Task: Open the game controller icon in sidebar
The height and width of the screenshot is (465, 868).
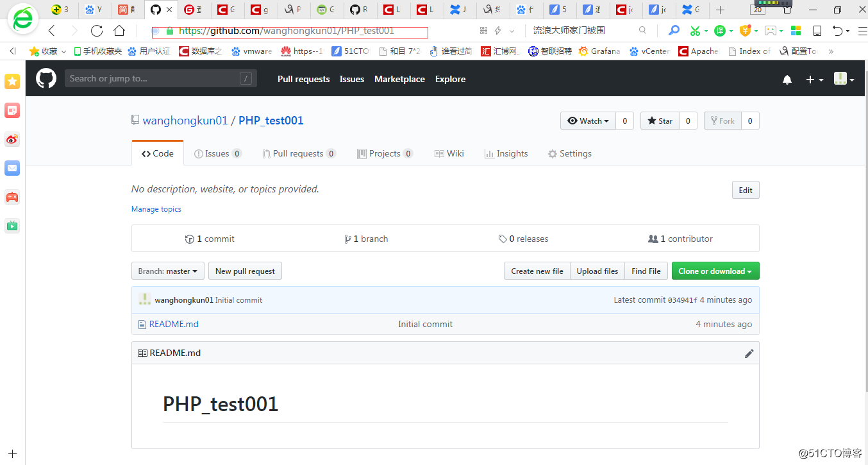Action: (x=12, y=197)
